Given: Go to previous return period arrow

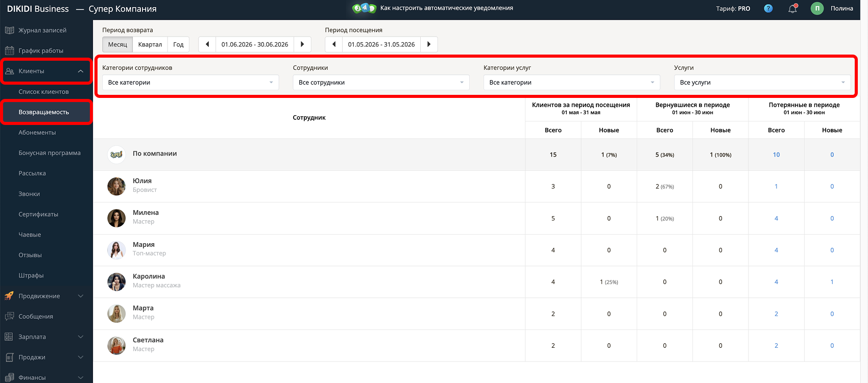Looking at the screenshot, I should tap(207, 44).
